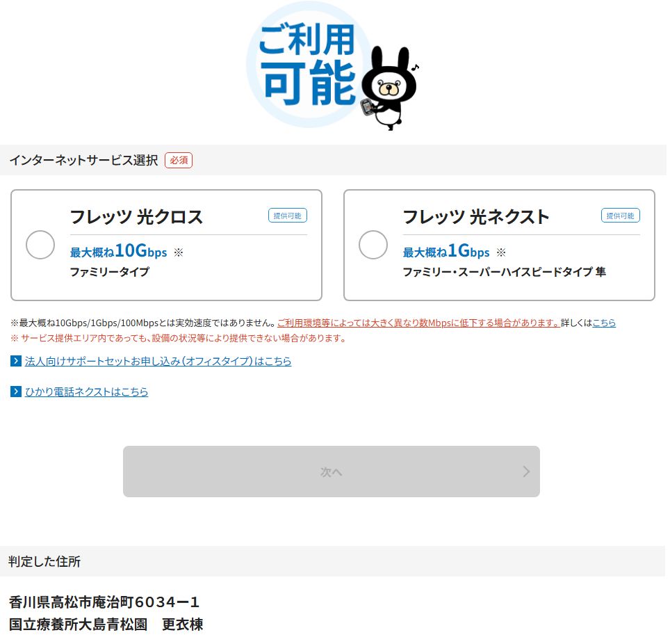Click the 最大概ね1Gbps speed text

tap(446, 251)
